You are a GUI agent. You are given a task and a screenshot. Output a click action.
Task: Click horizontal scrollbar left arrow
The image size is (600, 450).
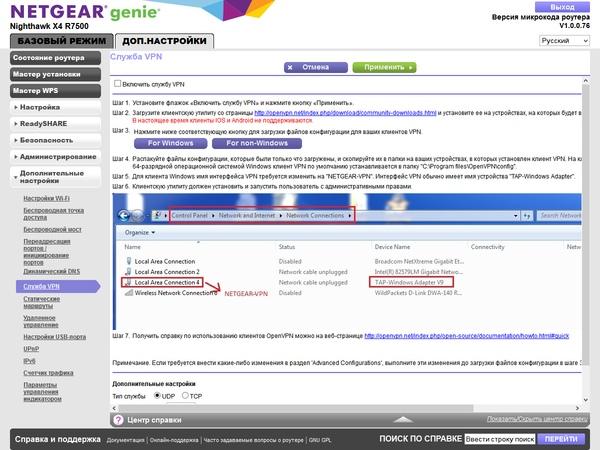coord(114,408)
